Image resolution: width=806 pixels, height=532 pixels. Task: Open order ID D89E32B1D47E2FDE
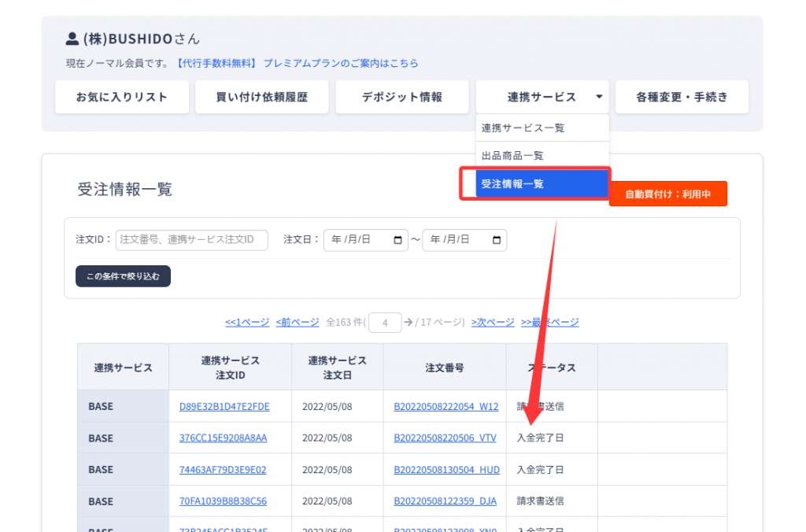(x=224, y=407)
